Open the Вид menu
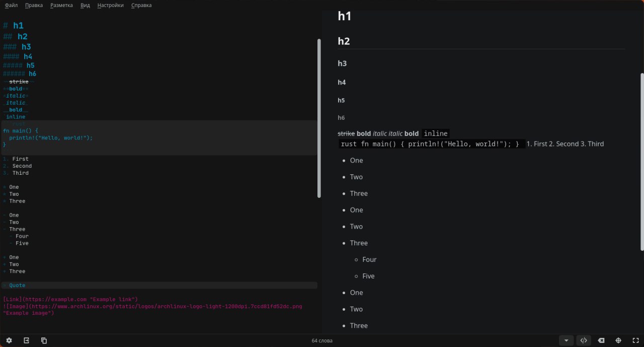This screenshot has height=347, width=644. point(86,5)
